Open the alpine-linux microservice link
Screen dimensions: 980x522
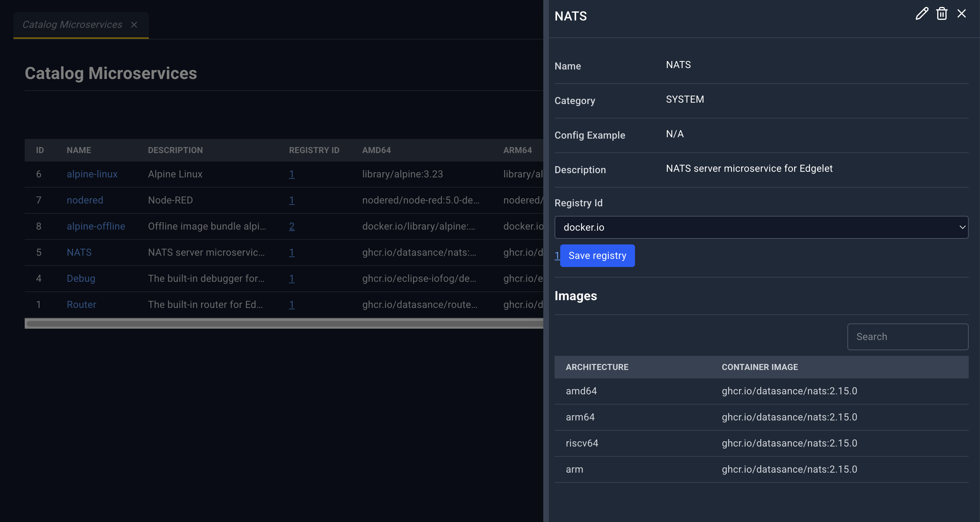(x=92, y=174)
